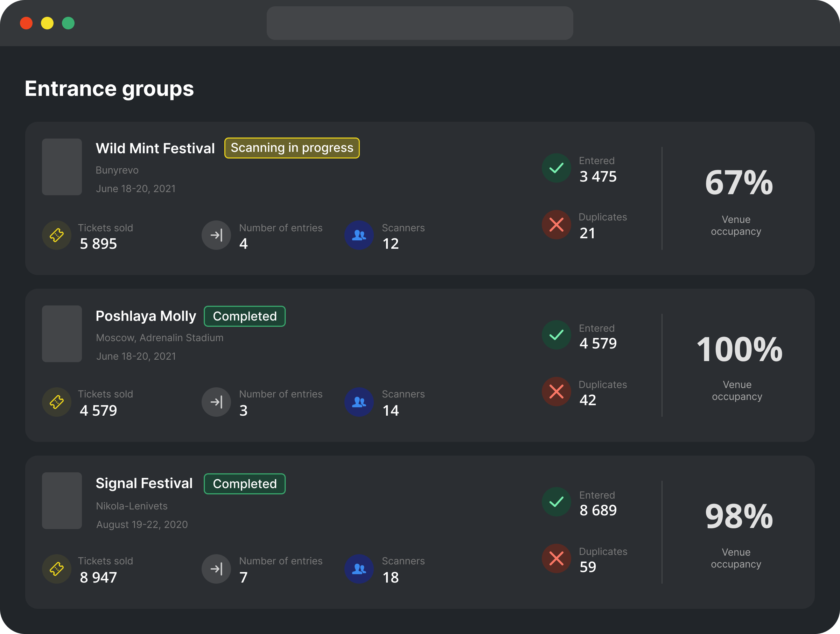Click Wild Mint Festival thumbnail placeholder

[62, 167]
